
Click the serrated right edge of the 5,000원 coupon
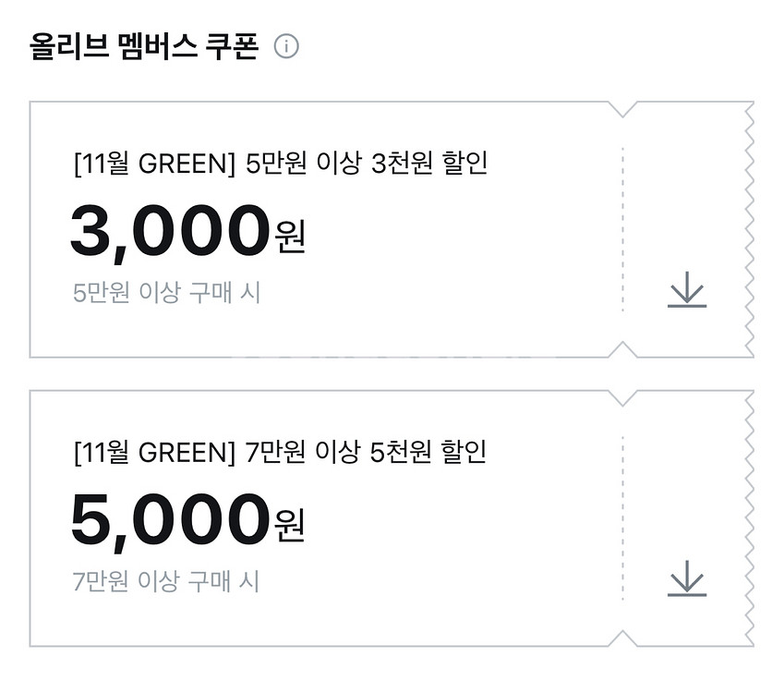coord(750,517)
